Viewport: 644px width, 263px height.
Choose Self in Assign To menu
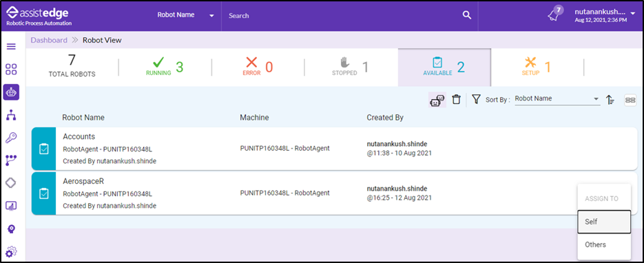pyautogui.click(x=604, y=222)
